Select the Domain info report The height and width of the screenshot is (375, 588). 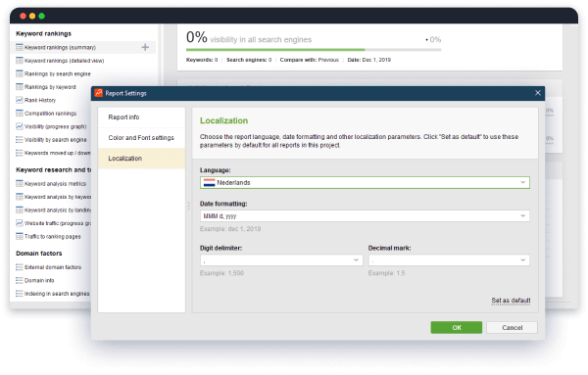pyautogui.click(x=39, y=280)
